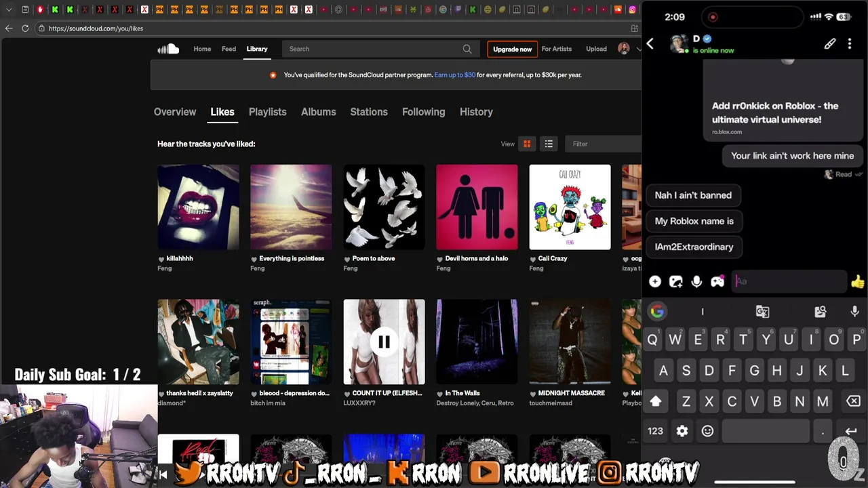
Task: Switch to list view icon
Action: pos(549,144)
